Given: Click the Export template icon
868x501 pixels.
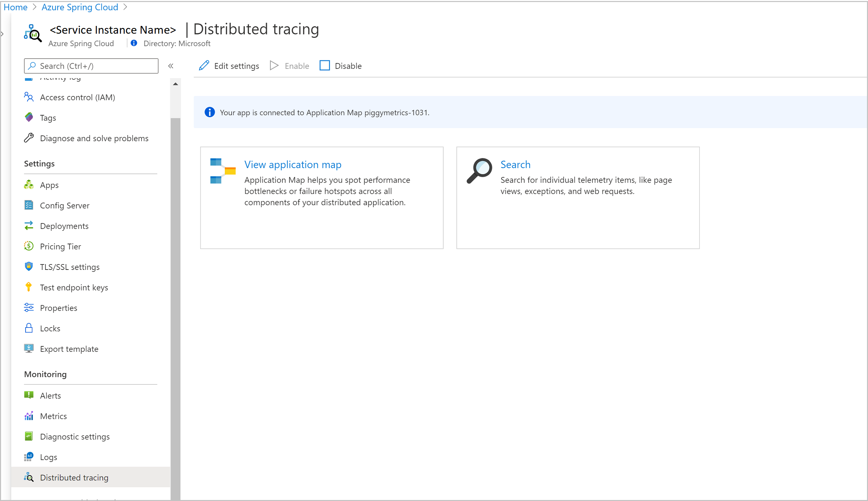Looking at the screenshot, I should 29,349.
